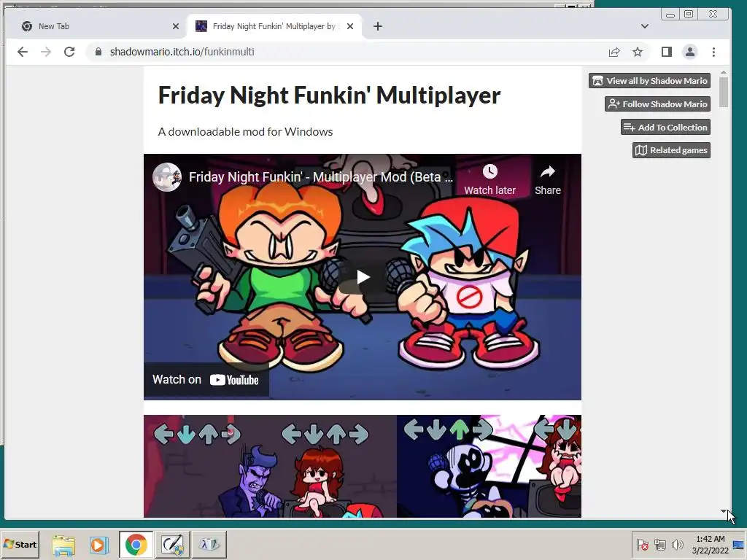Viewport: 747px width, 560px height.
Task: Click the page scrollbar thumb
Action: 724,92
